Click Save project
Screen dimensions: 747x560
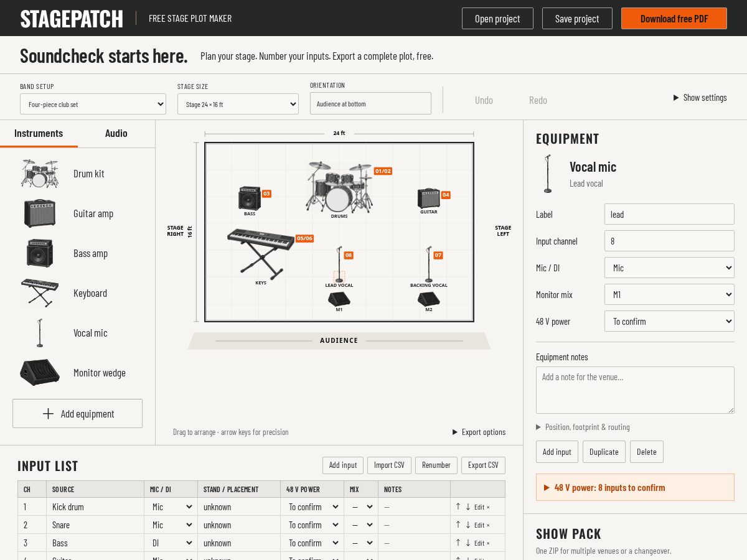pyautogui.click(x=577, y=18)
